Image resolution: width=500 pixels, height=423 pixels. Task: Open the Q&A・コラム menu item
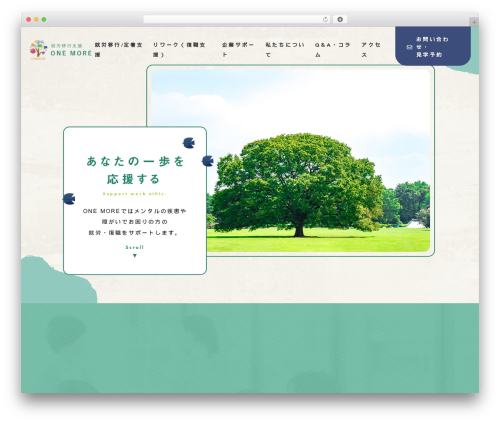[x=332, y=50]
